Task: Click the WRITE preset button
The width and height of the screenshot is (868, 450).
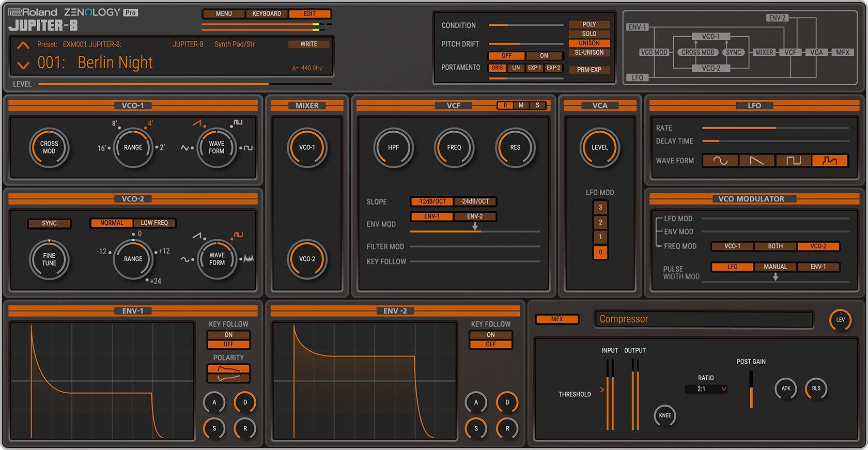Action: (309, 44)
